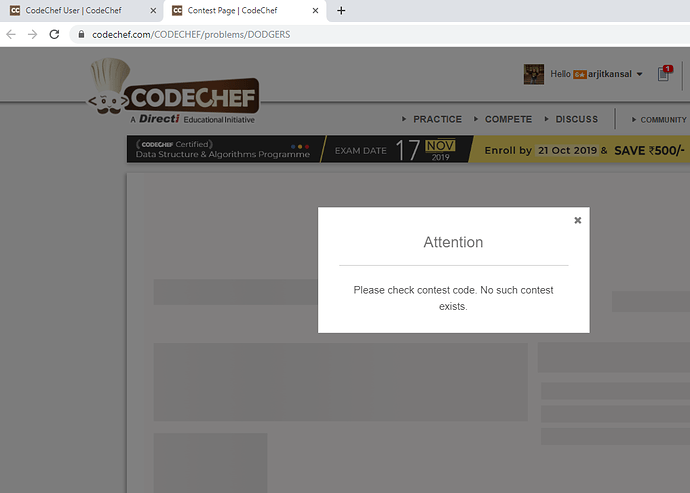This screenshot has width=690, height=493.
Task: Click the CodeChef favicon on User tab
Action: click(x=15, y=11)
